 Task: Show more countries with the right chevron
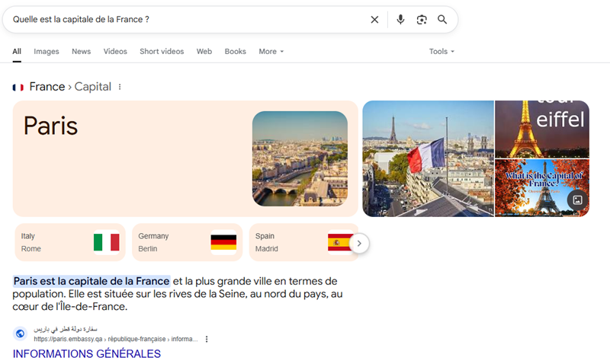[x=359, y=243]
